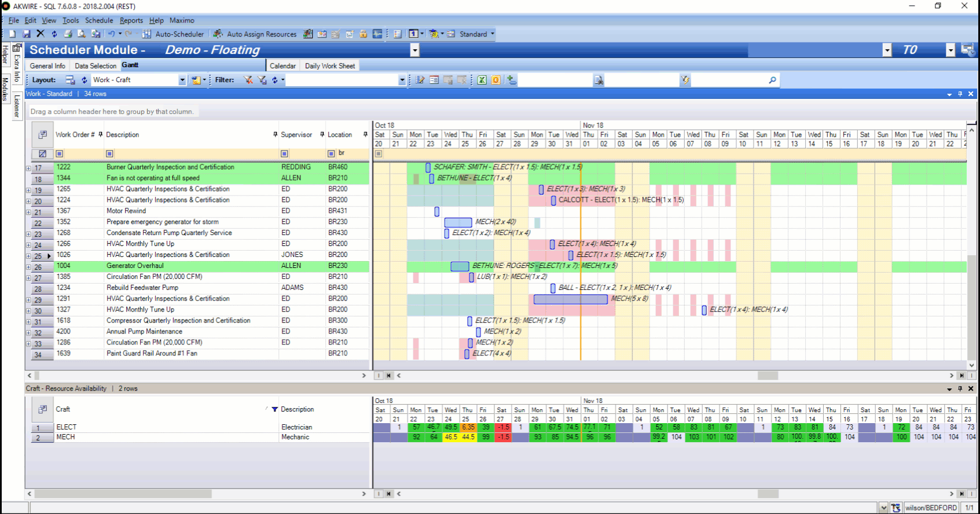Click the New document icon in the toolbar
The width and height of the screenshot is (980, 514).
pyautogui.click(x=12, y=34)
